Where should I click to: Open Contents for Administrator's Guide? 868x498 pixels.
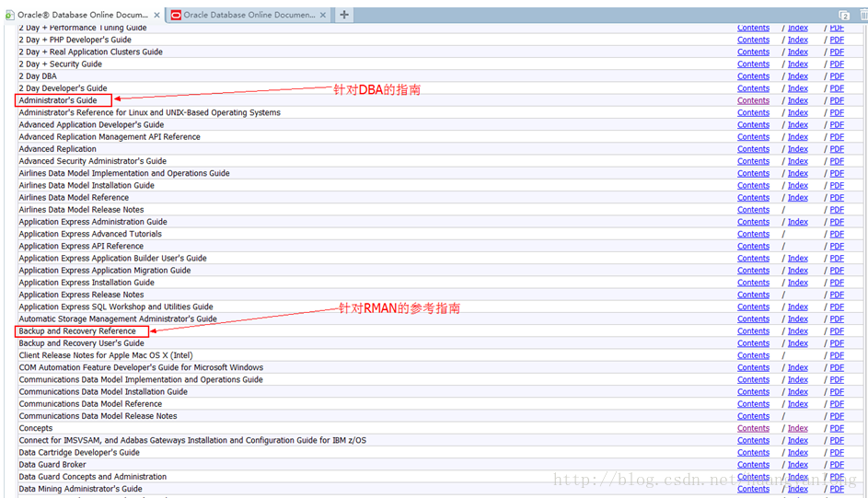[753, 100]
